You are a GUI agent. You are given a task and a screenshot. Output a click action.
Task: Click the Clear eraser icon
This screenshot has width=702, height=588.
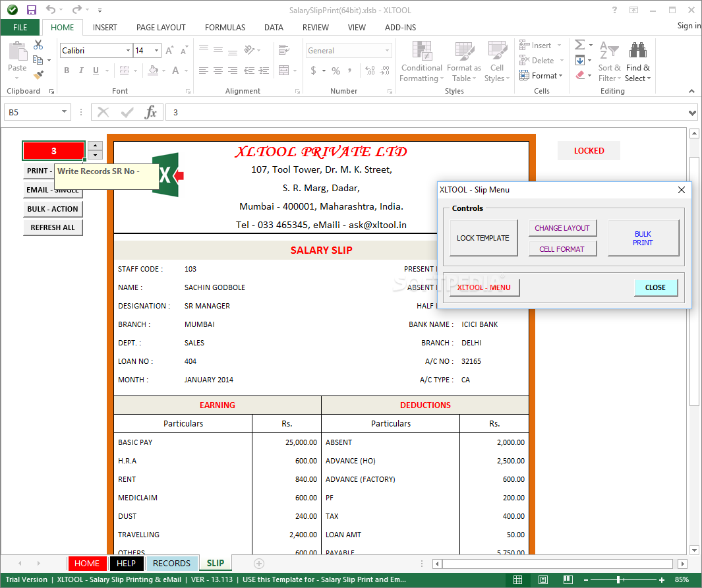[580, 75]
